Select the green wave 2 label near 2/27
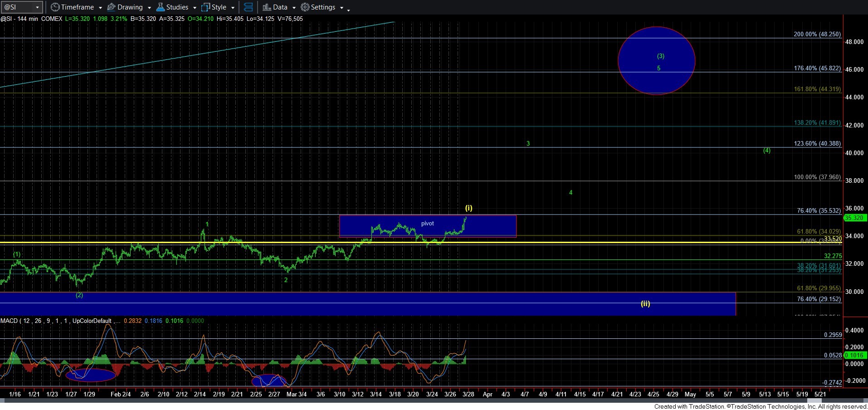This screenshot has width=868, height=410. pos(286,280)
